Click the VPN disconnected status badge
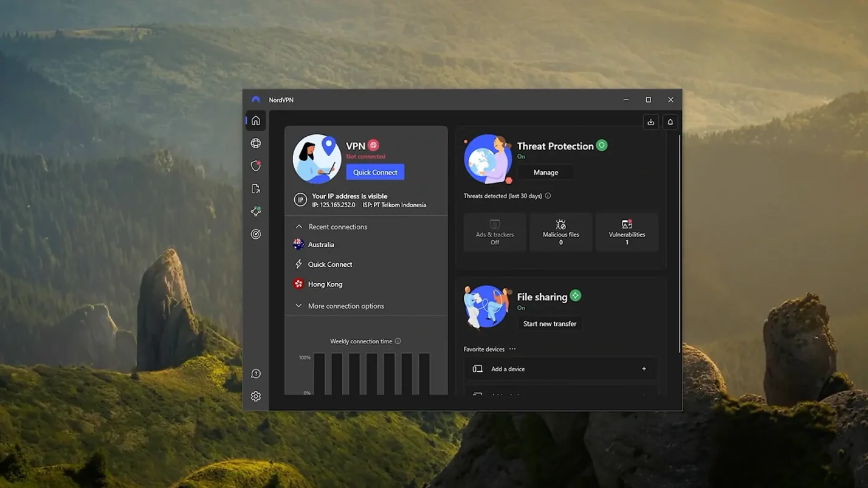 click(x=373, y=145)
